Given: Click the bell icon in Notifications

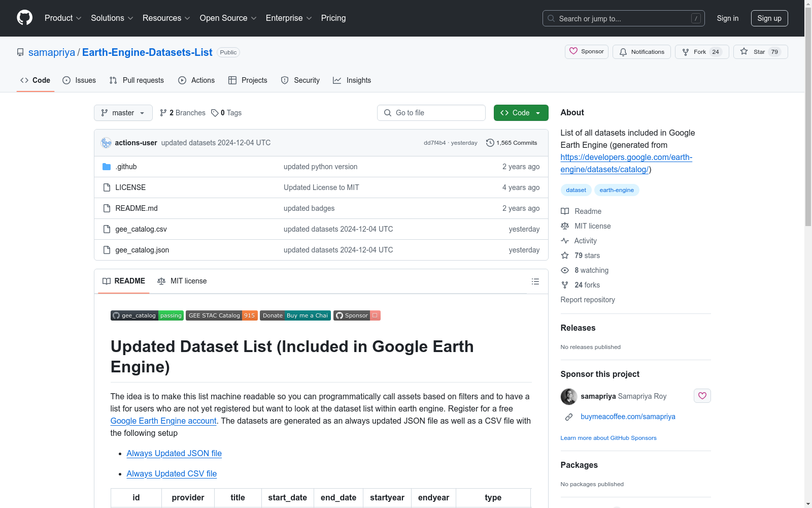Looking at the screenshot, I should point(623,52).
